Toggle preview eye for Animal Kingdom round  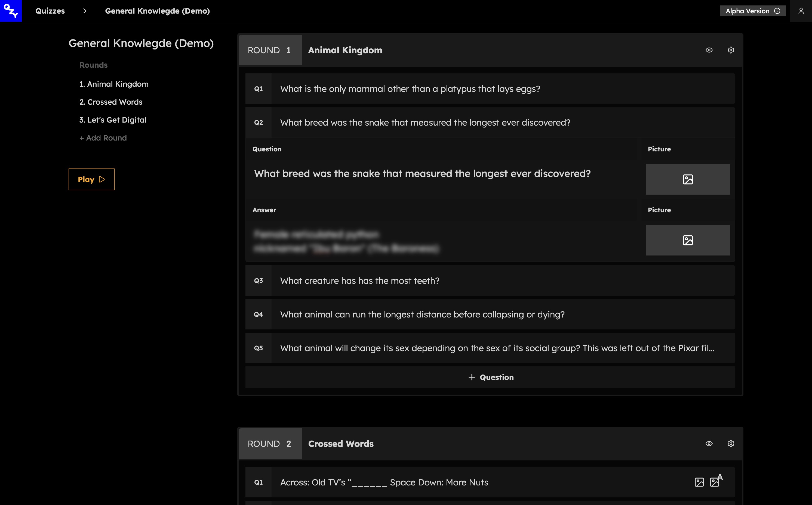coord(709,50)
